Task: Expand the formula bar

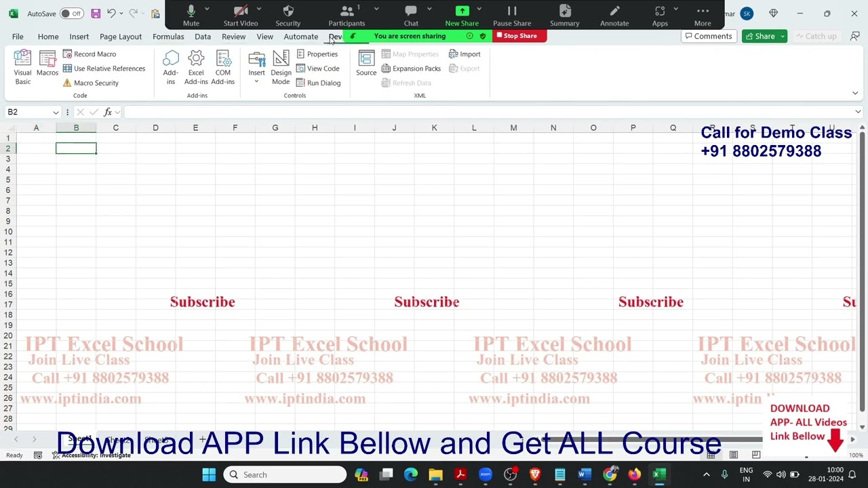Action: [858, 112]
